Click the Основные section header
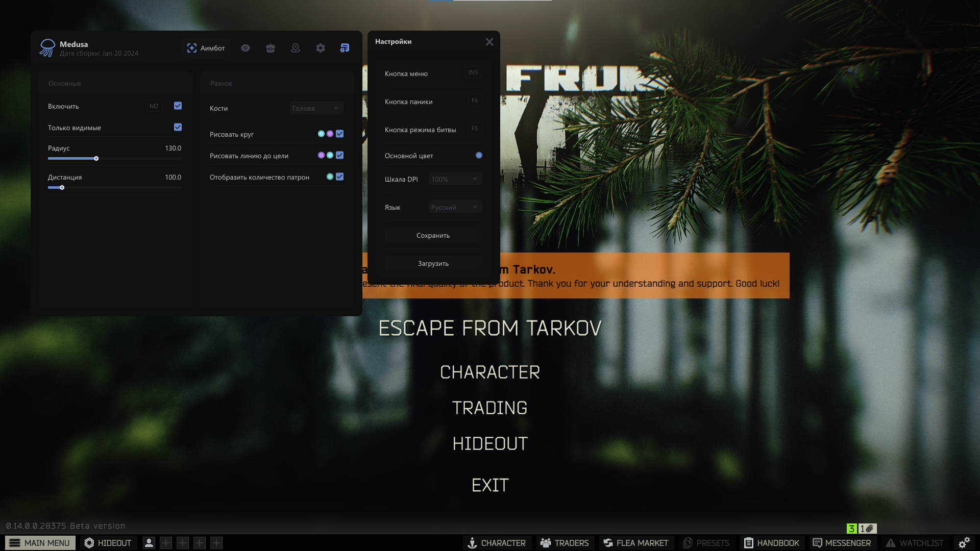The image size is (980, 551). pos(65,83)
